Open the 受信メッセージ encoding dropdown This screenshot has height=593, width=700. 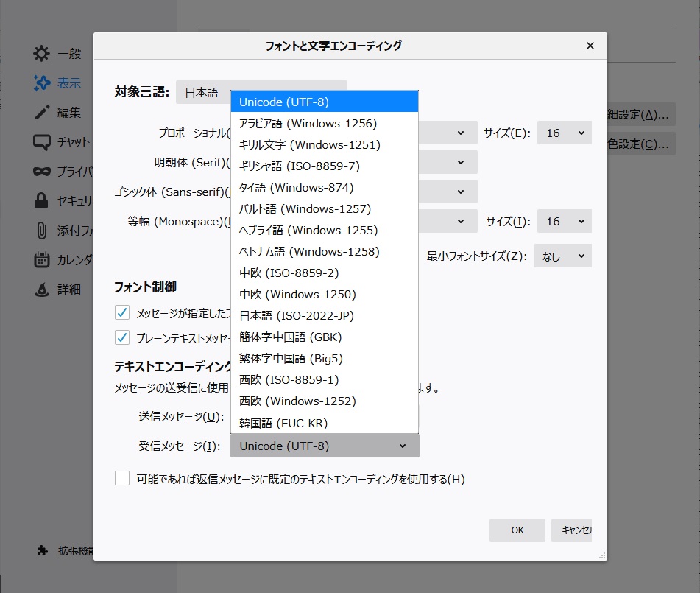point(324,446)
